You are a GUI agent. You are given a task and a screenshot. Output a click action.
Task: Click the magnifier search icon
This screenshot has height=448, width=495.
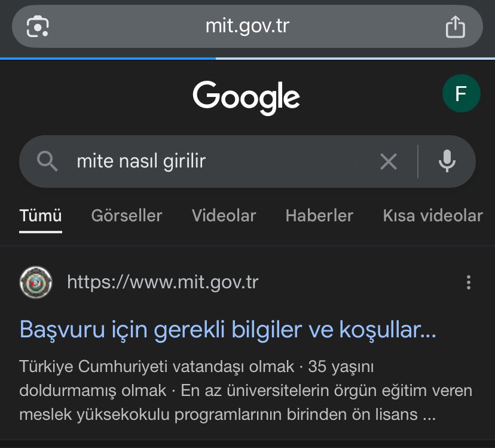(x=47, y=161)
